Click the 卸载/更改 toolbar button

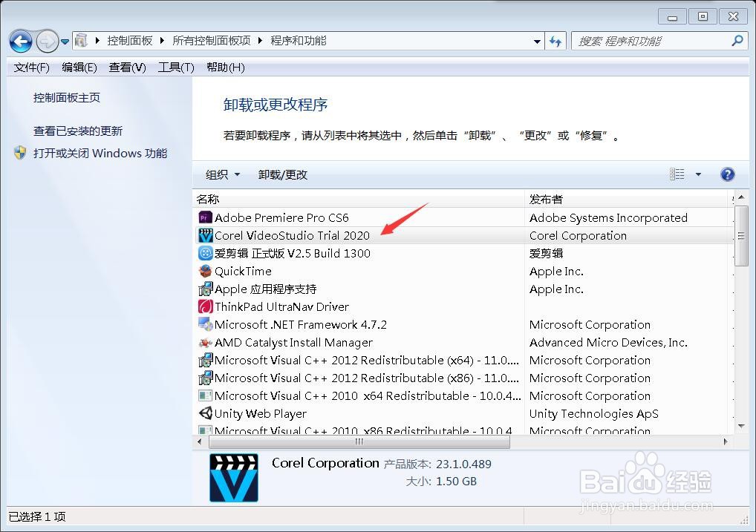pyautogui.click(x=282, y=174)
